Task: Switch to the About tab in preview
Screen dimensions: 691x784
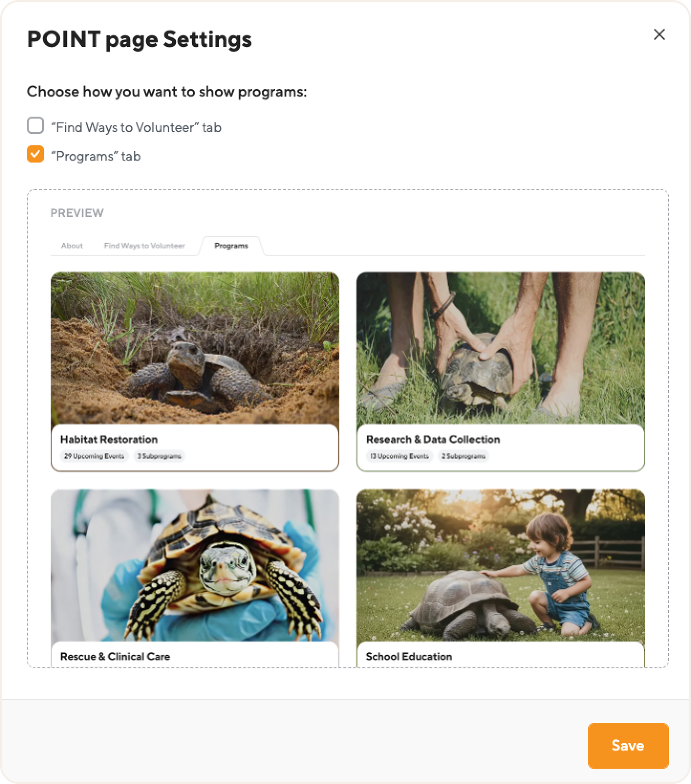Action: point(72,246)
